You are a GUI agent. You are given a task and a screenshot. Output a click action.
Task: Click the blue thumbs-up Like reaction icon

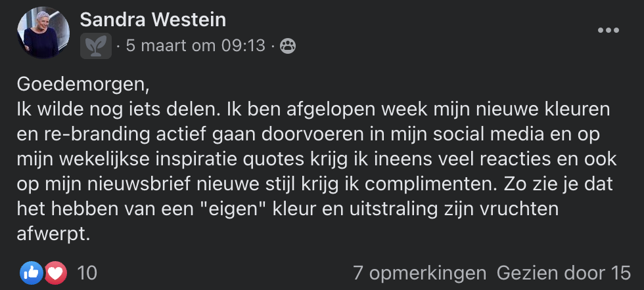pyautogui.click(x=32, y=272)
